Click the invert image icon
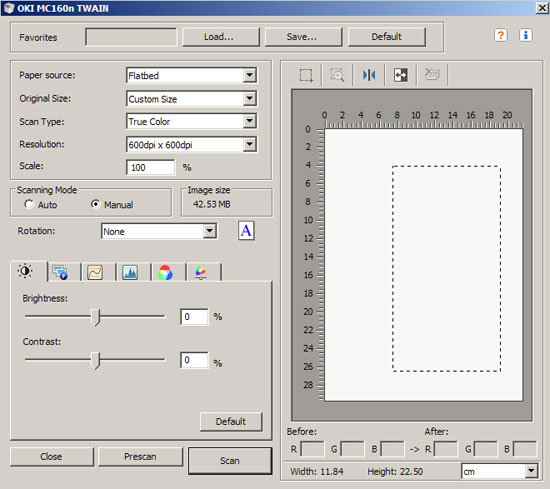This screenshot has width=550, height=489. coord(401,75)
